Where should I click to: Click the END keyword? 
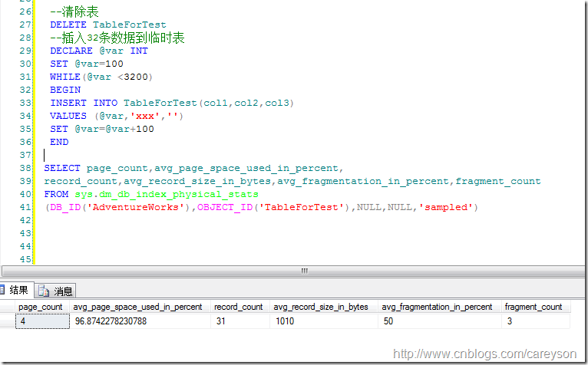coord(59,142)
